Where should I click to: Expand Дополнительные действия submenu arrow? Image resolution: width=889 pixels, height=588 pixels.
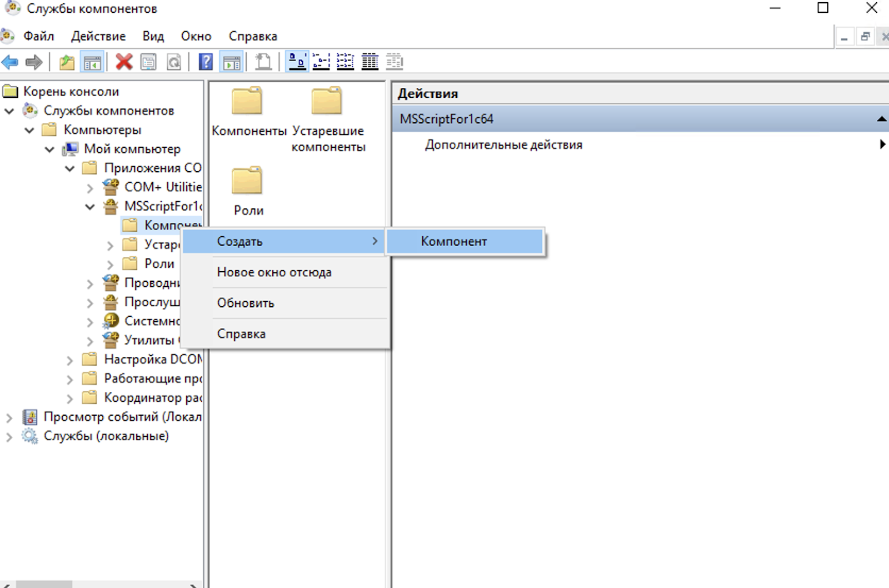pyautogui.click(x=882, y=144)
